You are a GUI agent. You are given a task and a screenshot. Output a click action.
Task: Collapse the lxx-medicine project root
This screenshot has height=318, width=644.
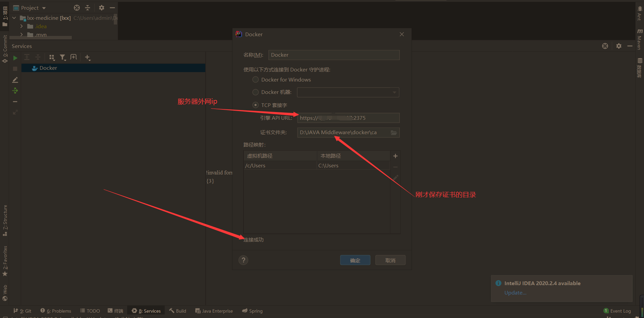(x=14, y=18)
